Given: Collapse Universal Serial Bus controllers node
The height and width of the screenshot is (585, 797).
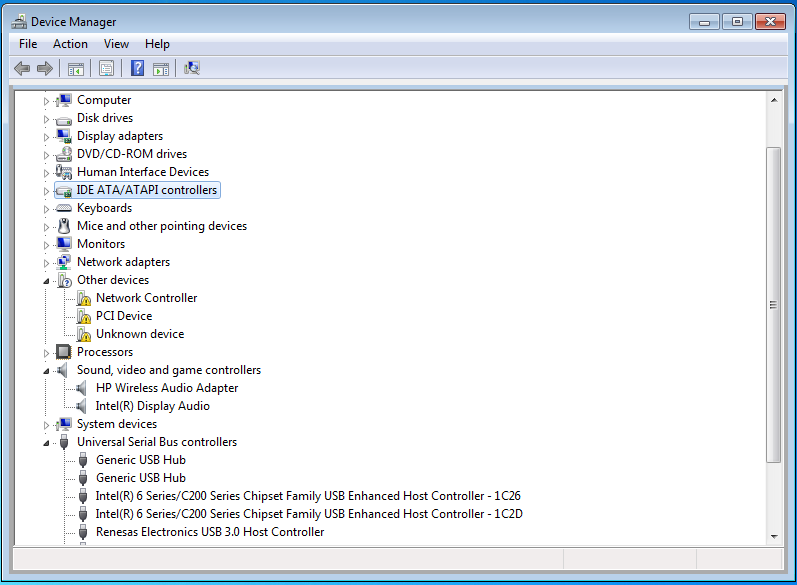Looking at the screenshot, I should (x=46, y=443).
